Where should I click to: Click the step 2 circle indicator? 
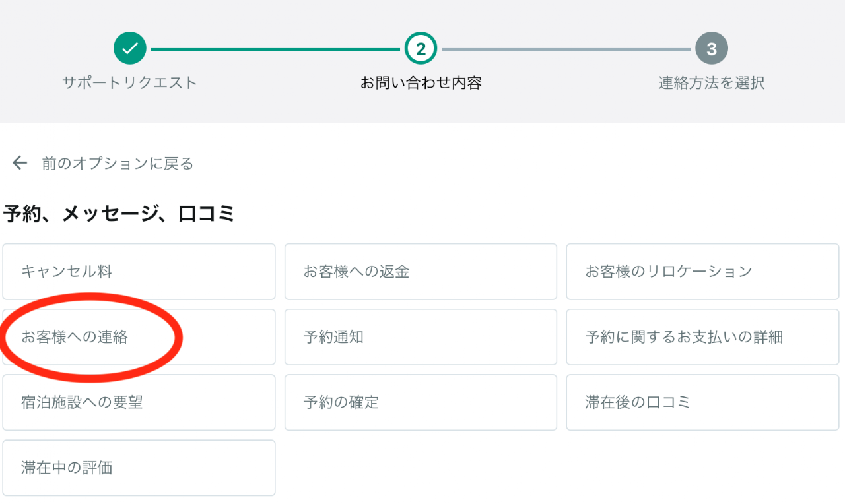click(x=421, y=49)
